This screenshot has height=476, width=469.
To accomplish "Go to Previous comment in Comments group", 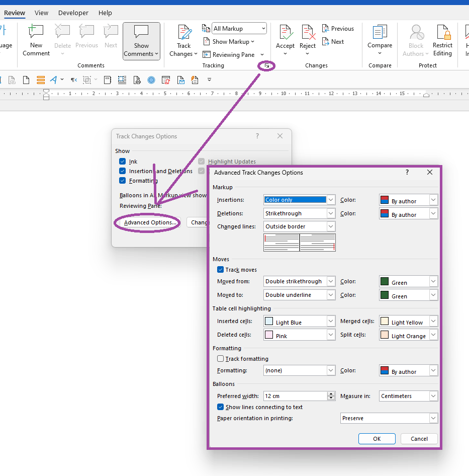I will pos(86,31).
